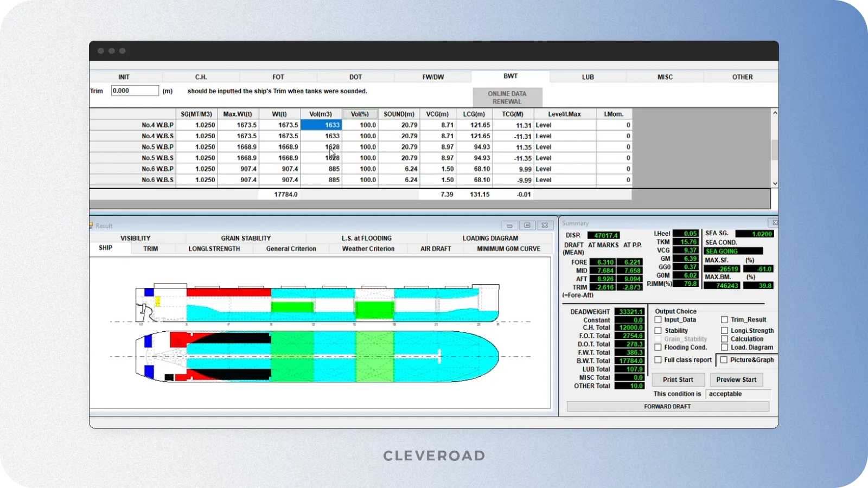The height and width of the screenshot is (488, 868).
Task: Click the Print Start button
Action: tap(678, 380)
